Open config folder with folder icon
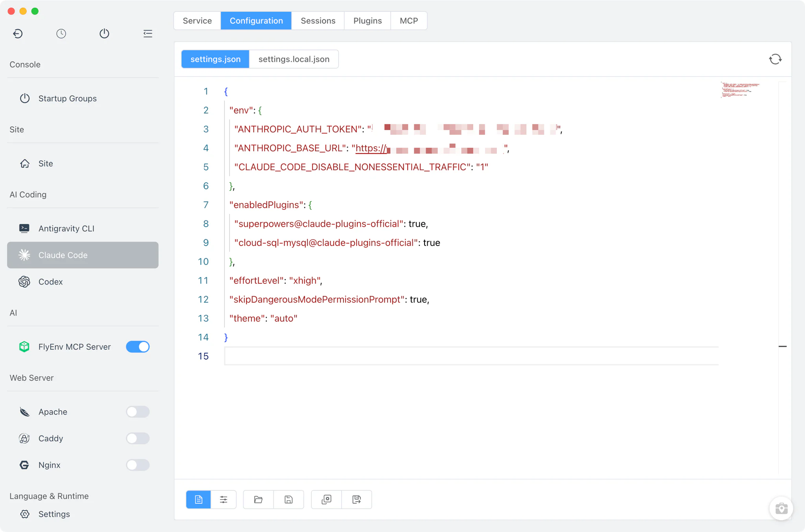 click(x=258, y=499)
